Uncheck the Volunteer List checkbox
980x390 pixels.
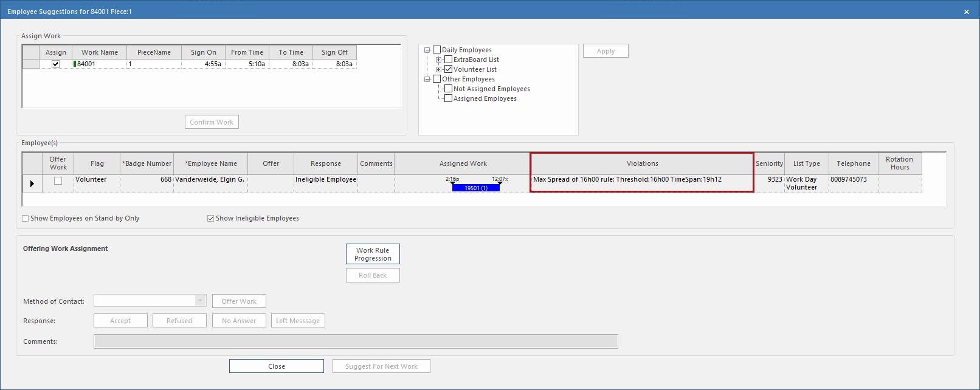click(x=448, y=69)
